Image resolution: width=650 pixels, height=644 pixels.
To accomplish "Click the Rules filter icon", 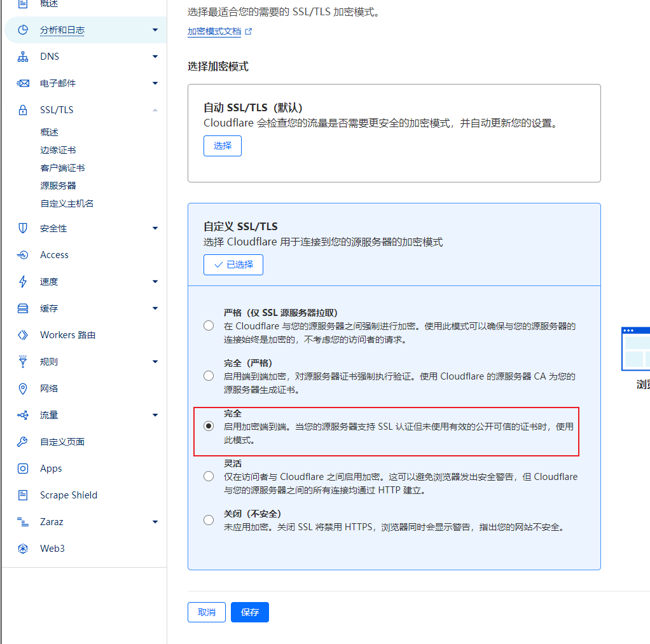I will pos(23,361).
